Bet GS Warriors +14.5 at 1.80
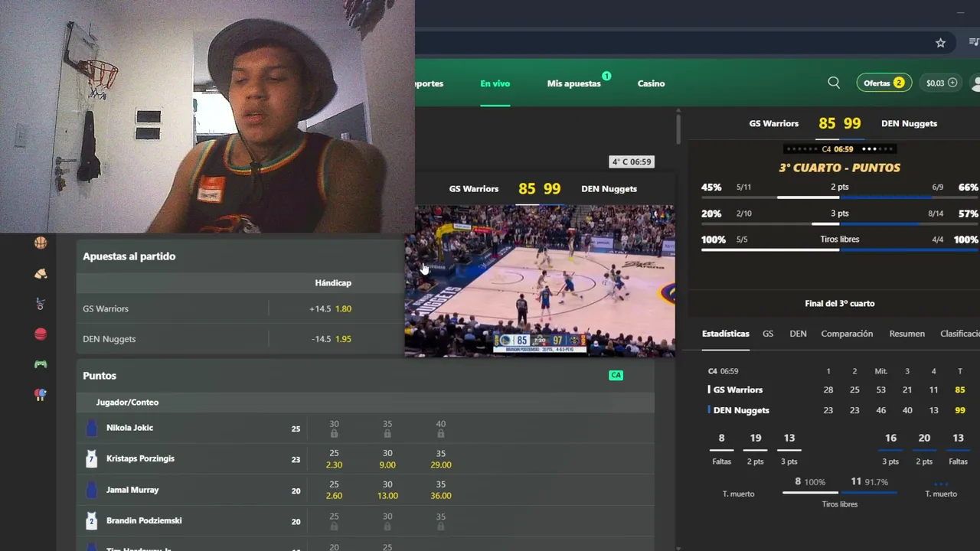This screenshot has width=980, height=551. [x=331, y=308]
